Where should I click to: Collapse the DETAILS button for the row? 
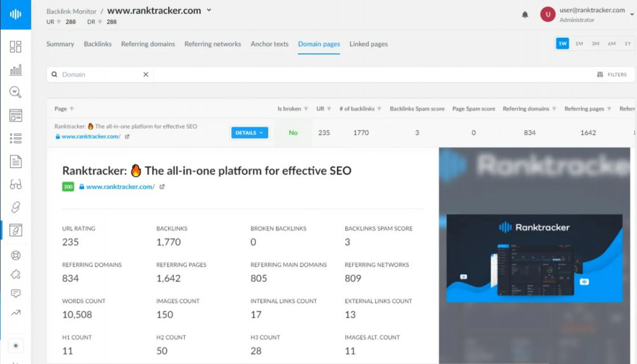[x=250, y=133]
